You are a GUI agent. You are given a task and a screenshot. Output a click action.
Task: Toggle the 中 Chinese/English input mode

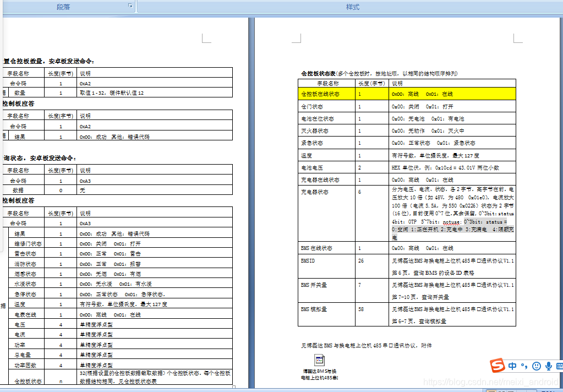pyautogui.click(x=513, y=366)
